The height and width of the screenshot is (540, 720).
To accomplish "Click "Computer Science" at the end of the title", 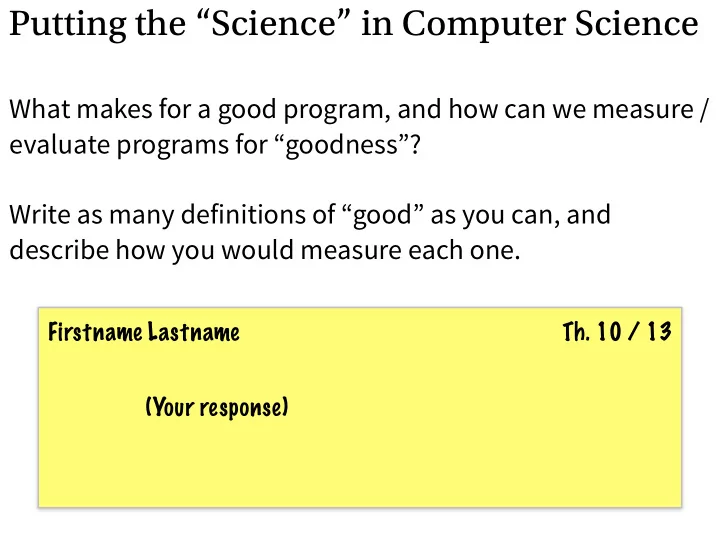I will click(550, 25).
